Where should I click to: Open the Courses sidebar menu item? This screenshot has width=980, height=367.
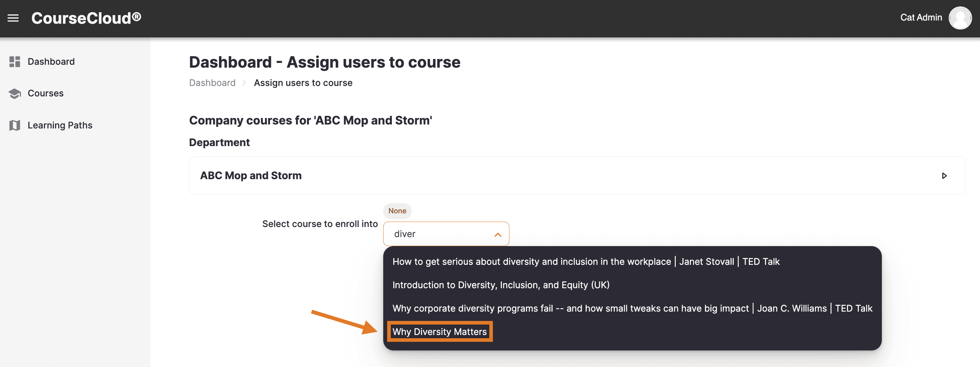45,93
